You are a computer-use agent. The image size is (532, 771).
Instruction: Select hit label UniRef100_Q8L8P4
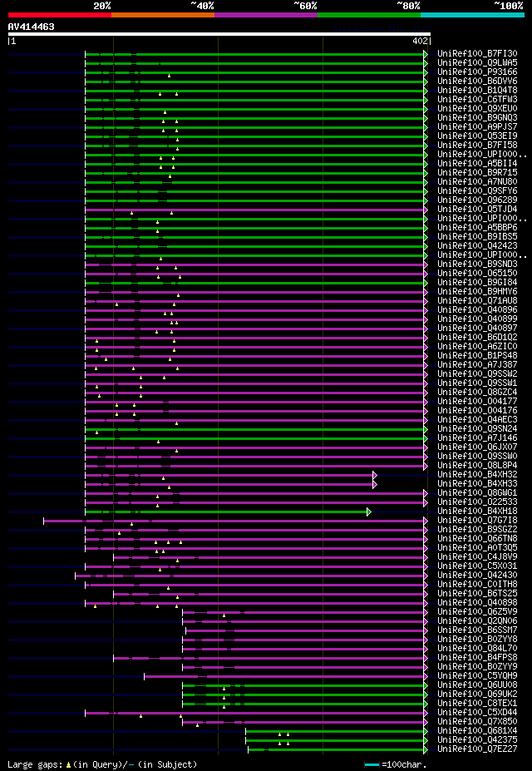tap(477, 466)
